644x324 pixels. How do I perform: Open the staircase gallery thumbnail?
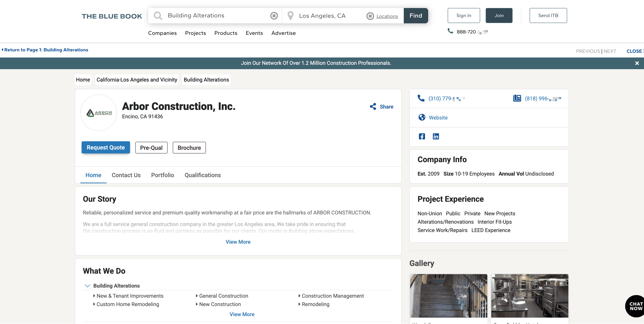tap(449, 296)
